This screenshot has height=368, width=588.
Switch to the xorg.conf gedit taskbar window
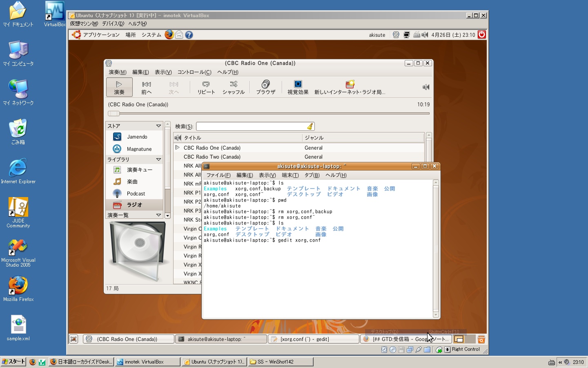[313, 339]
